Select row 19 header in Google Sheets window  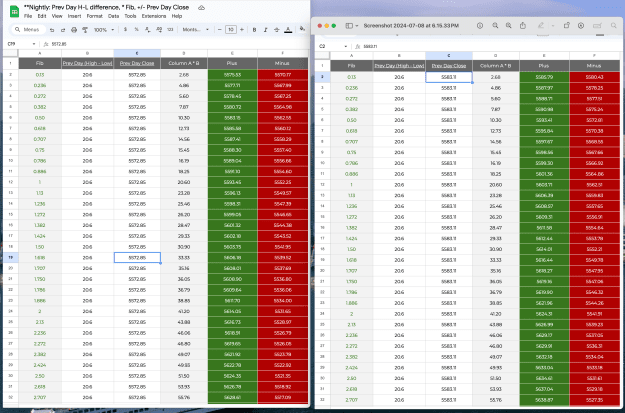(x=11, y=258)
